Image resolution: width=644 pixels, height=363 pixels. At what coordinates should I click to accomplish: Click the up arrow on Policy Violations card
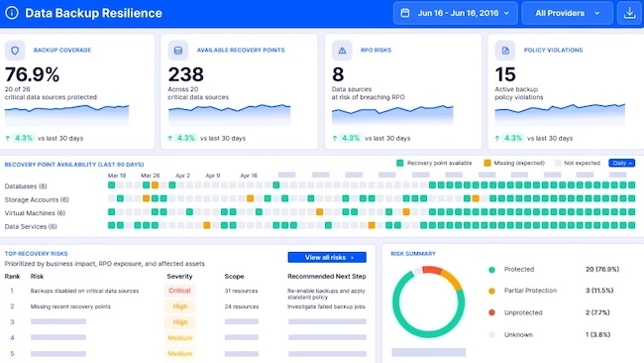[x=497, y=138]
